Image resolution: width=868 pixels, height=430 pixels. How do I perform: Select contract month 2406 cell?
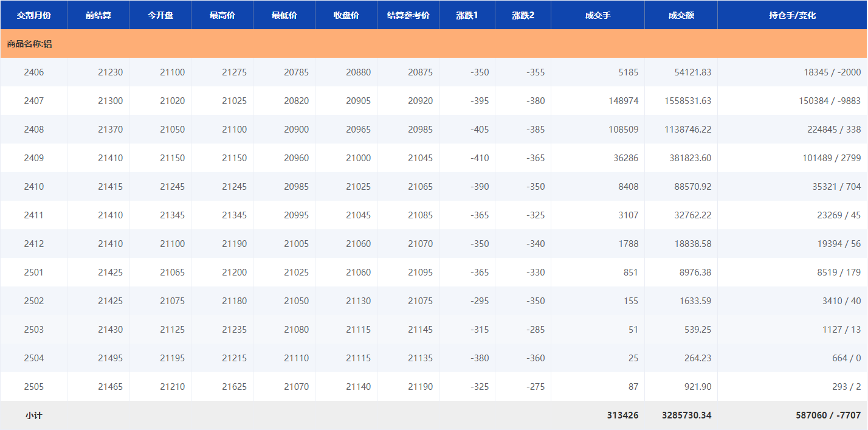[33, 72]
